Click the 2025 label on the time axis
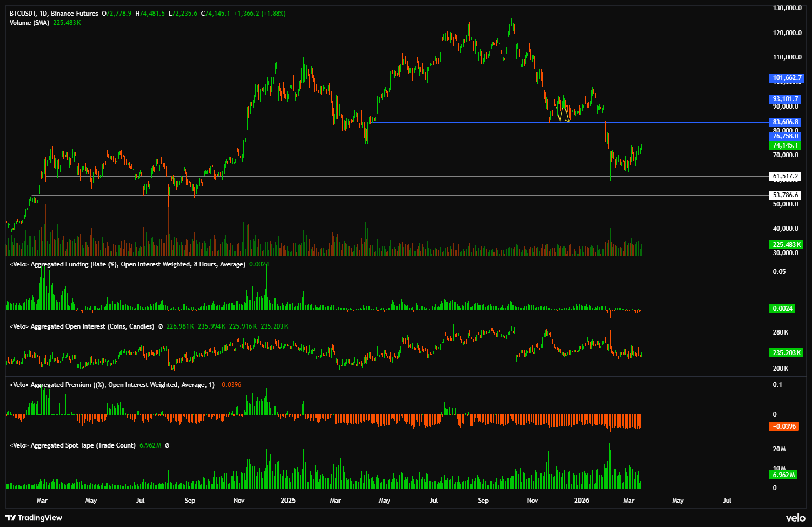 [288, 501]
